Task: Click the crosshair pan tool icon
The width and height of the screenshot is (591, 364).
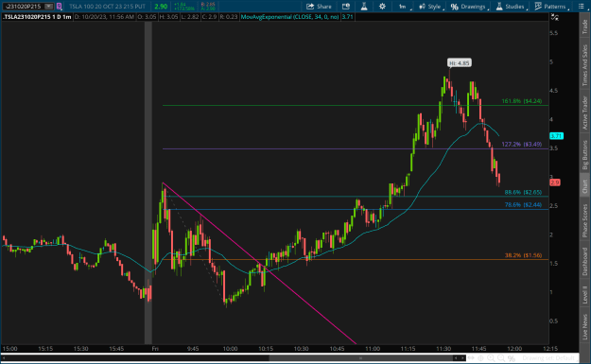Action: (x=481, y=358)
